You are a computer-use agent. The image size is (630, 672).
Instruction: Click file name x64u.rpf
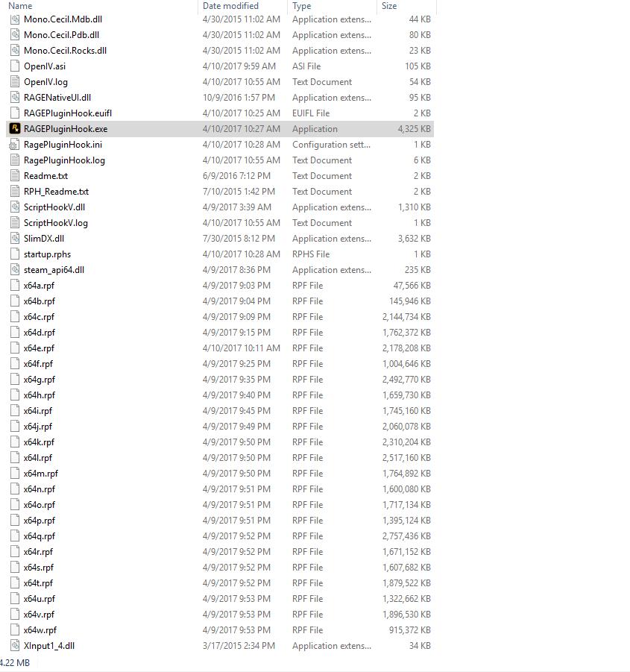(40, 599)
